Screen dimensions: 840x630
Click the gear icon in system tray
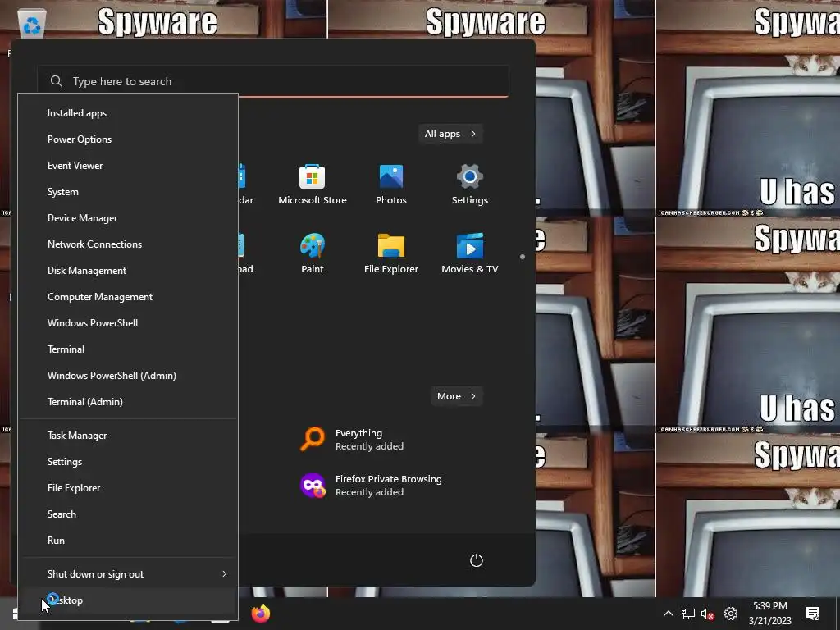coord(731,614)
